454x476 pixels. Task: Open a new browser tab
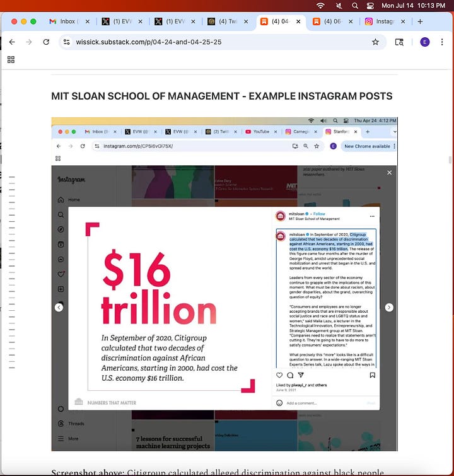[x=420, y=21]
